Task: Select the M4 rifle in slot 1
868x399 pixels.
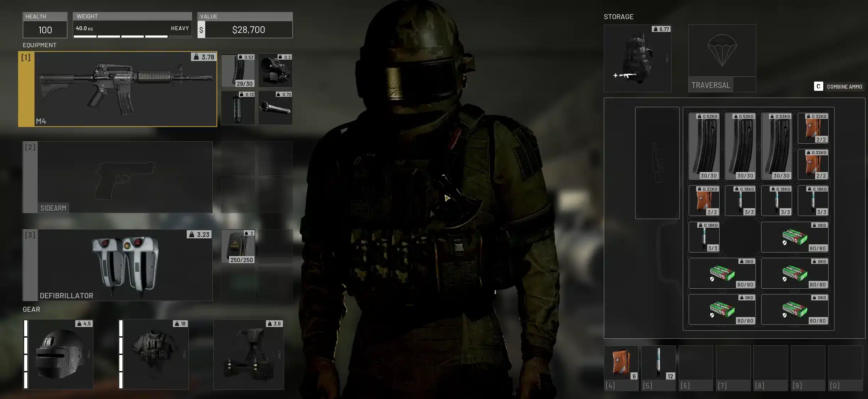Action: coord(118,89)
